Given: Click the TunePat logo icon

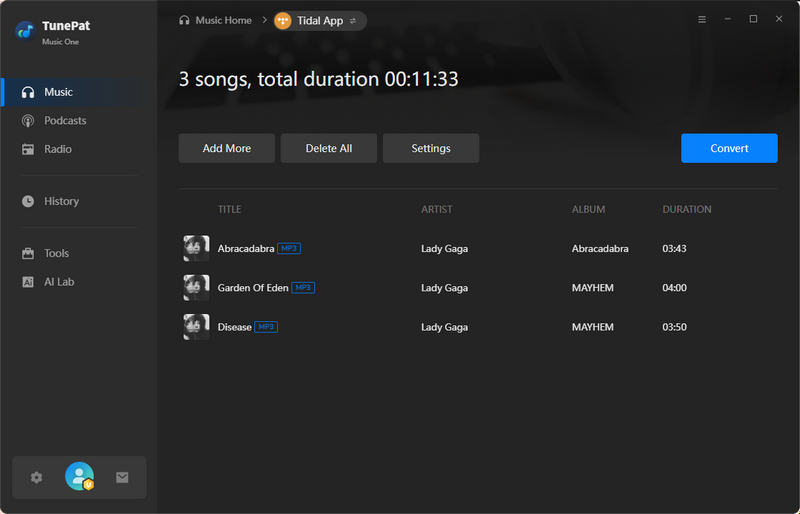Looking at the screenshot, I should click(25, 30).
